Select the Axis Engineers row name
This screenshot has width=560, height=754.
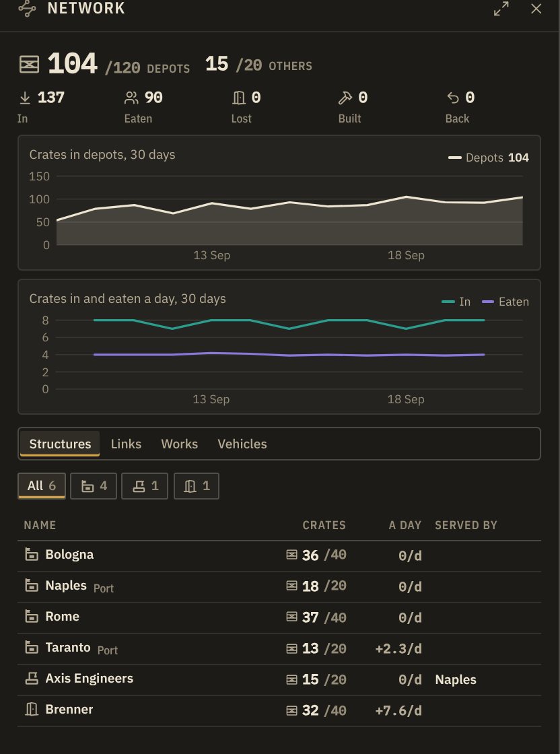89,679
